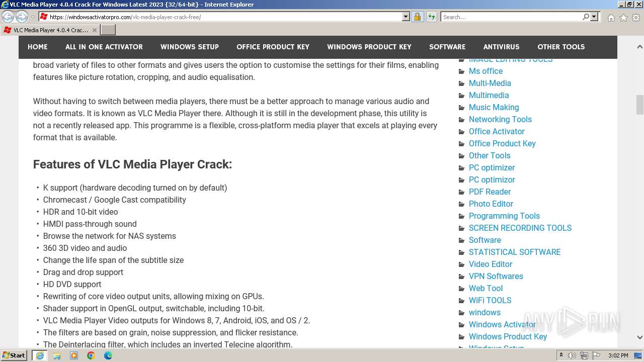Click the folder icon beside Multi-Media

tap(462, 83)
